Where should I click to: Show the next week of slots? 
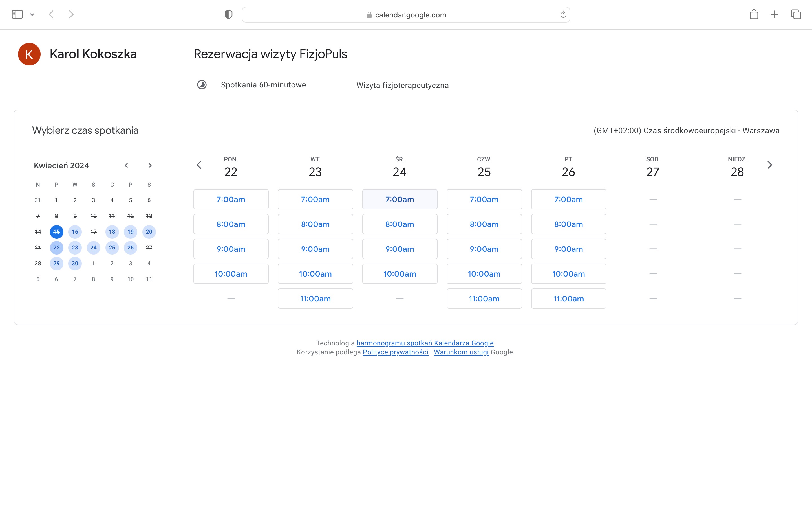point(770,165)
